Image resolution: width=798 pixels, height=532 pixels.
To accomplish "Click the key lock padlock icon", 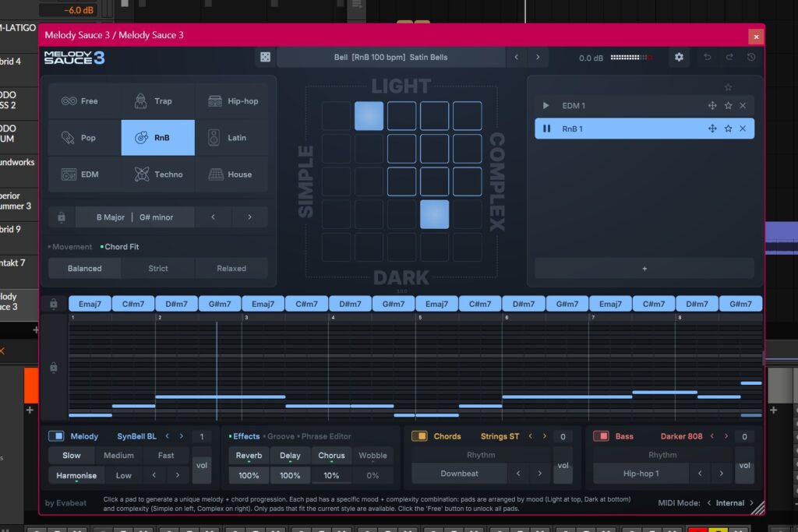I will (x=62, y=217).
